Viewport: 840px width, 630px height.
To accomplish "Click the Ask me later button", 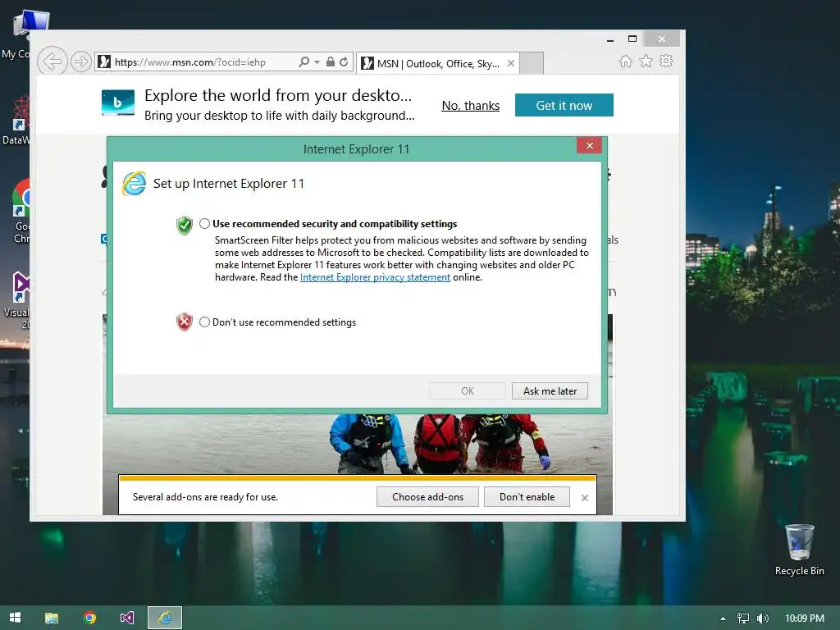I will click(550, 391).
